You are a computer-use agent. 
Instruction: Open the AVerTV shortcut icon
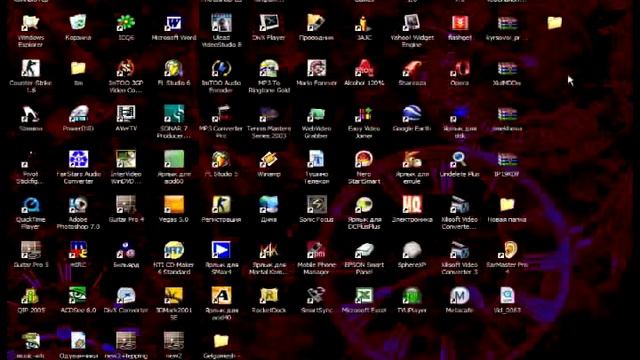pos(126,114)
